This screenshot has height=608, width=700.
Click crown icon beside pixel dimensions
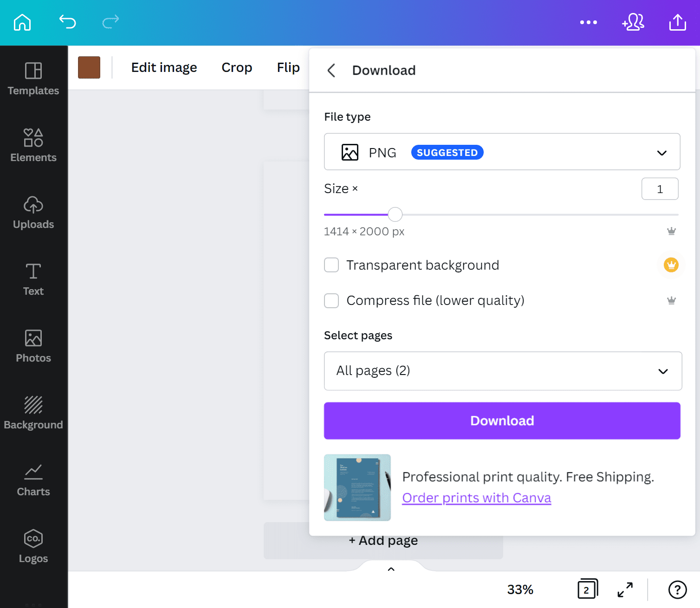pos(671,231)
